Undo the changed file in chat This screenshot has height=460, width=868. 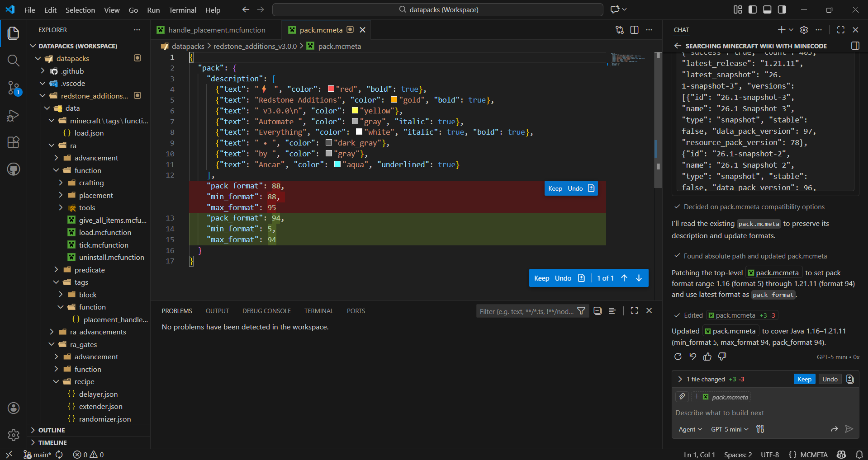(830, 379)
